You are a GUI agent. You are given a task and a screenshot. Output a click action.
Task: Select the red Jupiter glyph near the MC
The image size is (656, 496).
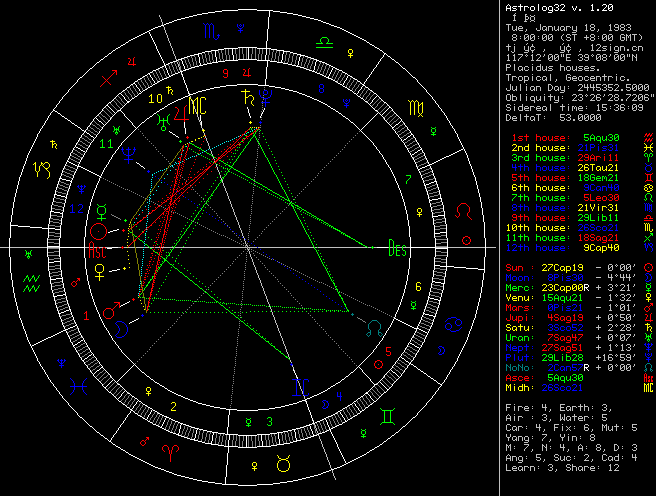tap(181, 114)
